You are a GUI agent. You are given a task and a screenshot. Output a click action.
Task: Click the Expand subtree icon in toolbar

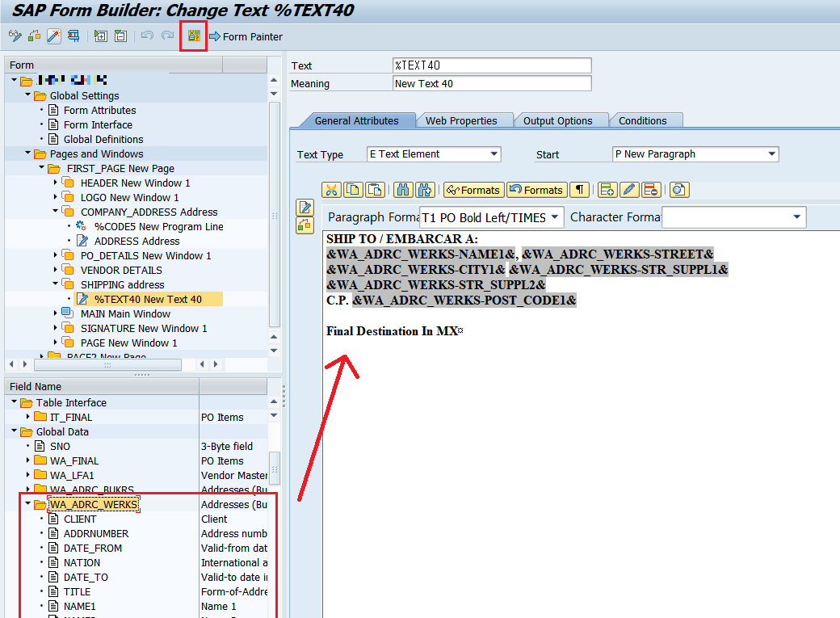[100, 36]
